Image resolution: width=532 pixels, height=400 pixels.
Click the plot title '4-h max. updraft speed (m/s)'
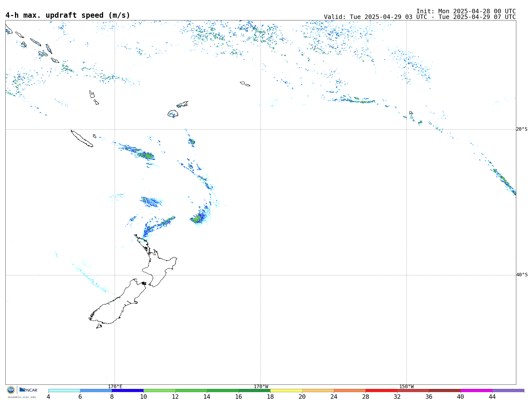pyautogui.click(x=68, y=15)
